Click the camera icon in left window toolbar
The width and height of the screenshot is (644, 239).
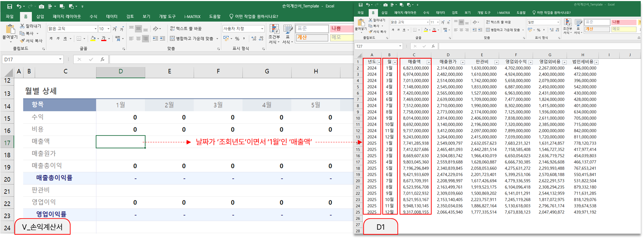pos(41,6)
